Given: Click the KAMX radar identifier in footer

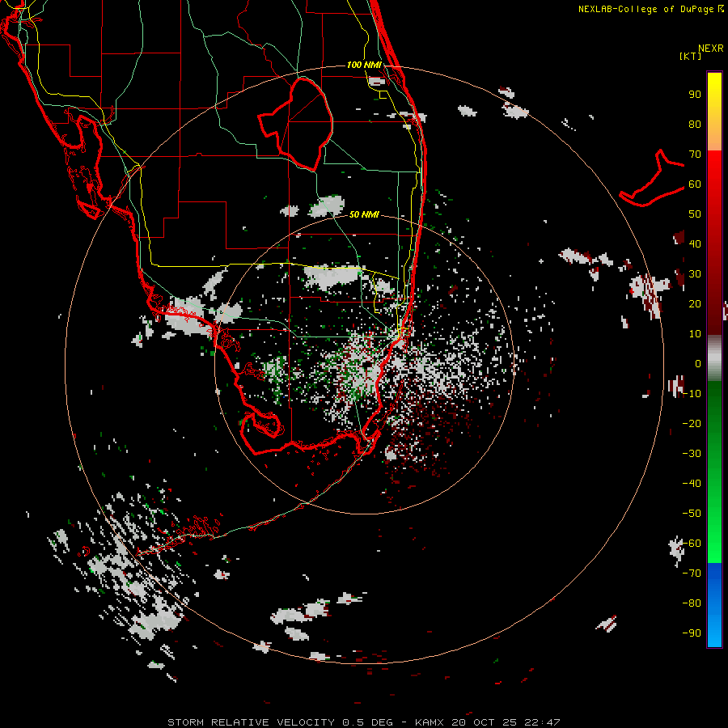Looking at the screenshot, I should pyautogui.click(x=429, y=722).
